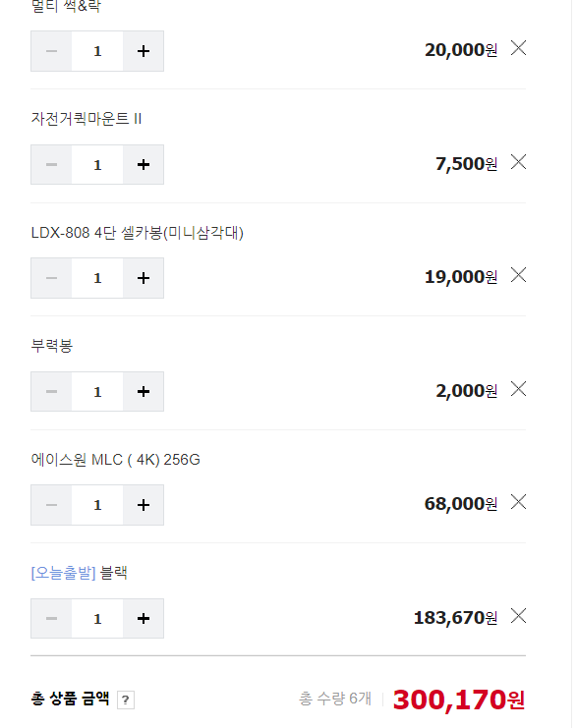Increase [오늘출발] 블랙 quantity

(144, 618)
